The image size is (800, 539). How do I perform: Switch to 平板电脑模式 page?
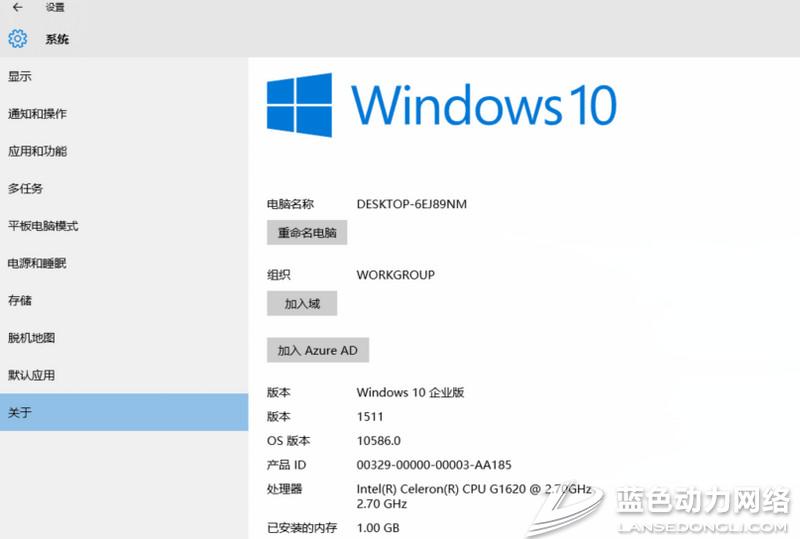tap(43, 226)
